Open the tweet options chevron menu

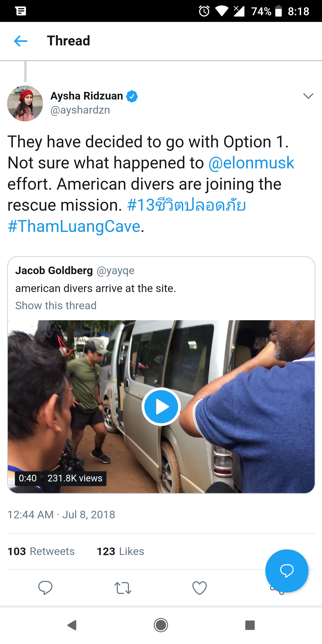tap(308, 96)
